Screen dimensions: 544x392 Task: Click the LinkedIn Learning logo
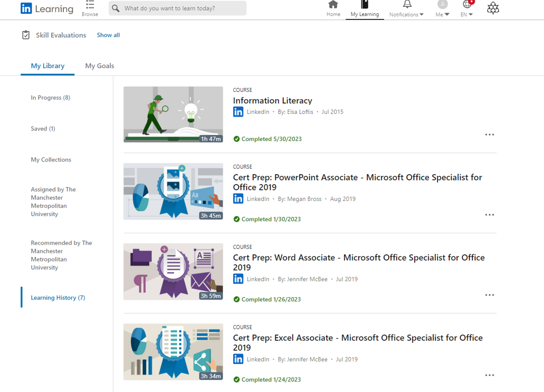coord(47,8)
